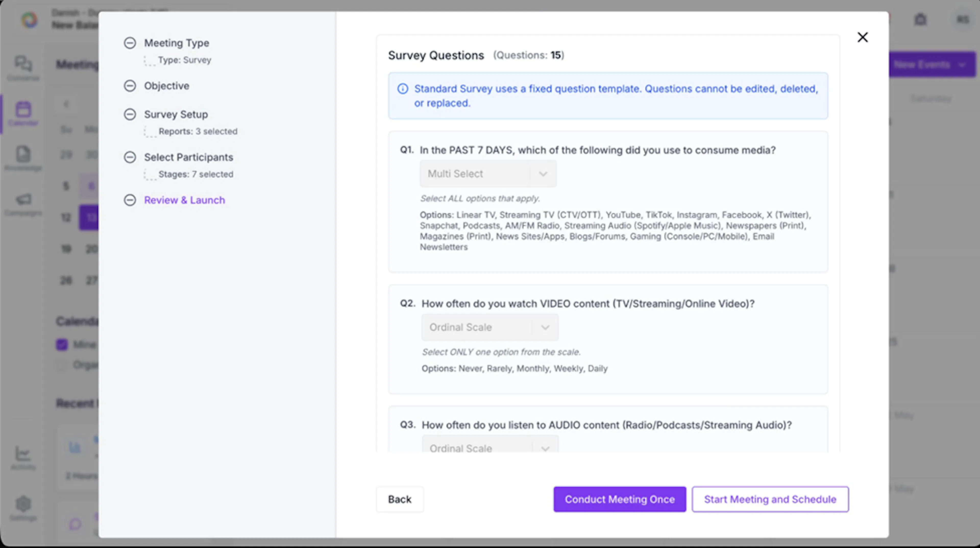
Task: Open the Knowledge document icon in sidebar
Action: point(23,154)
